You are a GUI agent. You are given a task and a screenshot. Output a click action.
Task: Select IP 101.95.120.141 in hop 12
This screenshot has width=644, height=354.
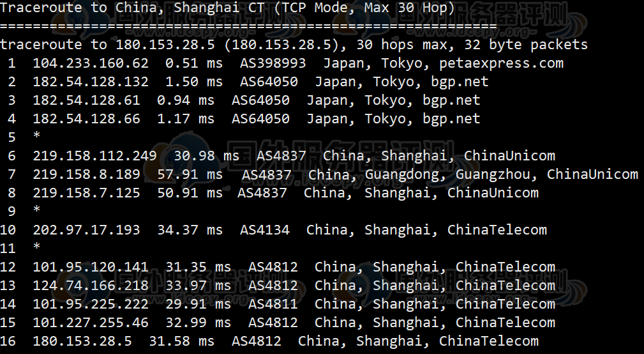click(91, 266)
